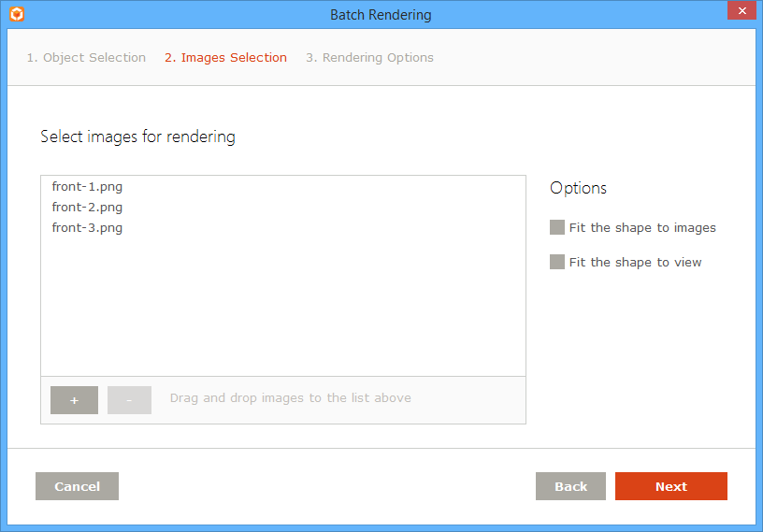763x532 pixels.
Task: Click the orange app logo in title bar
Action: (17, 14)
